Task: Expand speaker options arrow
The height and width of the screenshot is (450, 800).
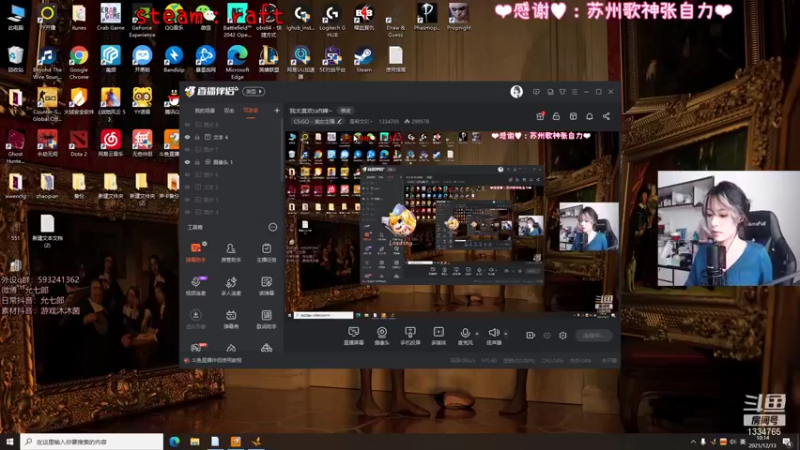Action: click(506, 334)
